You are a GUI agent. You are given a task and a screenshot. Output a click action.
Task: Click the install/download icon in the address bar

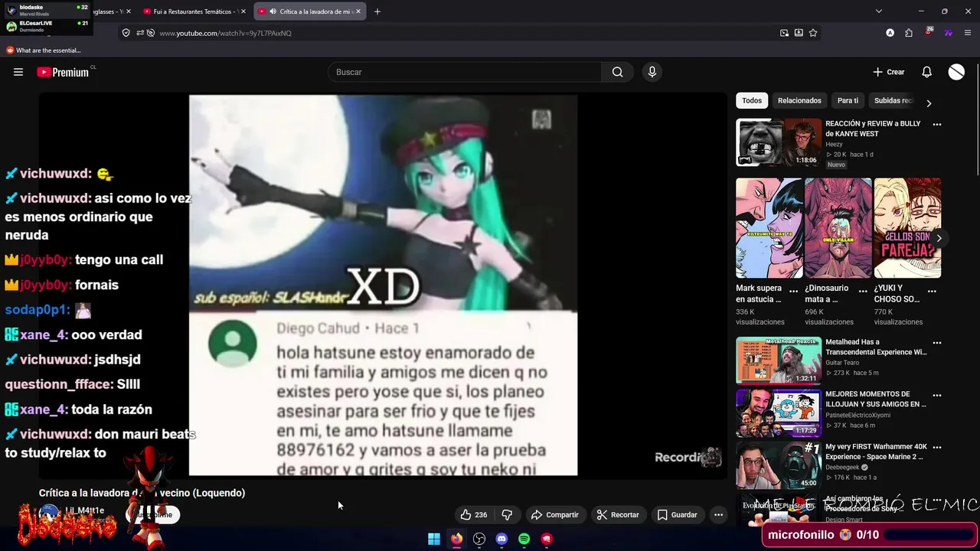799,33
